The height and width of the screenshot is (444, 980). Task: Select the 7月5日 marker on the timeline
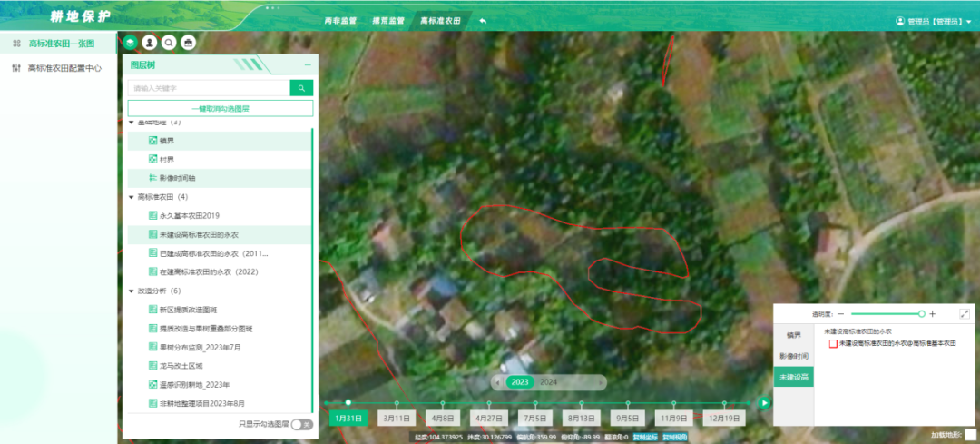click(535, 419)
